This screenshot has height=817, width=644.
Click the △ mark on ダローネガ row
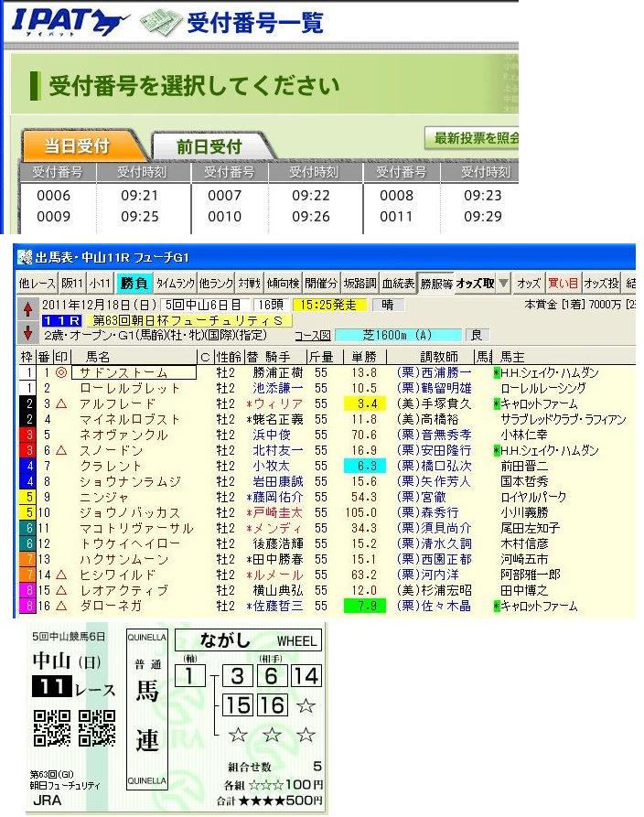coord(61,606)
